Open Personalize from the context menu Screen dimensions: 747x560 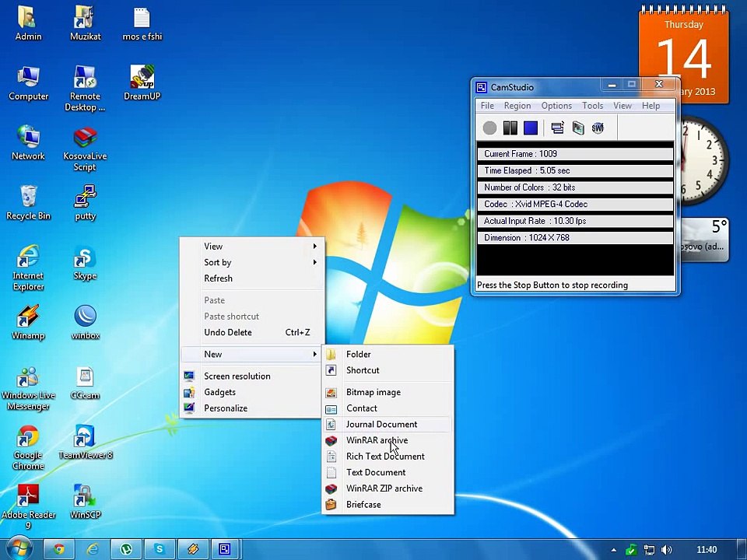[251, 408]
